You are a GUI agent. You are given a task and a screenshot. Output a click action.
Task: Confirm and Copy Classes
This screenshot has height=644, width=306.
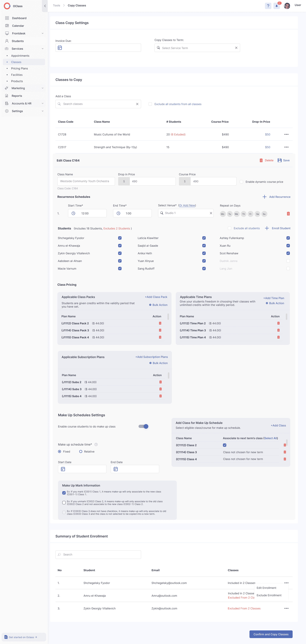(271, 634)
